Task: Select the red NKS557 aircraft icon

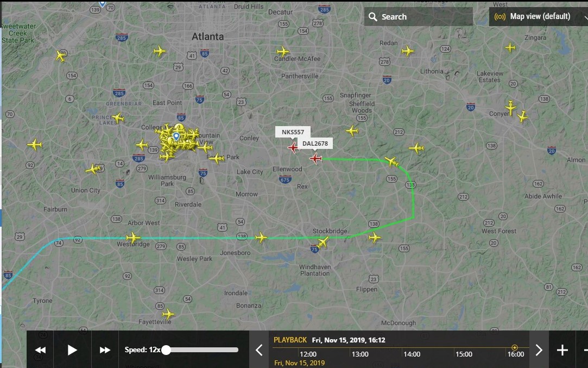Action: 293,147
